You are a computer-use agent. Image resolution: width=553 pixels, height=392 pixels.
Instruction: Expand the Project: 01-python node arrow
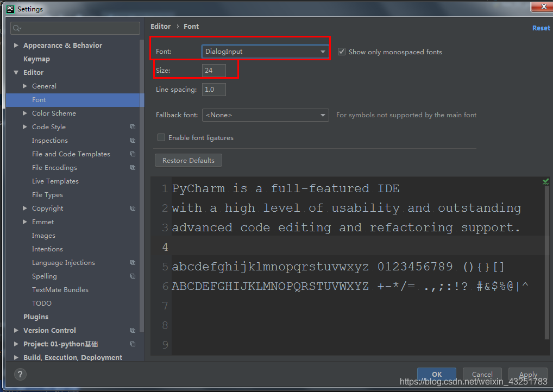16,344
